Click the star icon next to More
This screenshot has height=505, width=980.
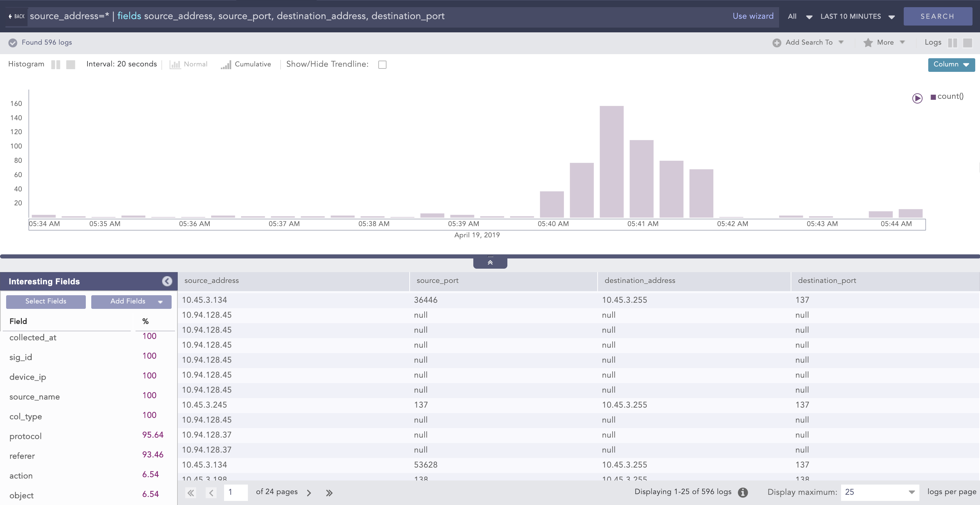pyautogui.click(x=868, y=42)
